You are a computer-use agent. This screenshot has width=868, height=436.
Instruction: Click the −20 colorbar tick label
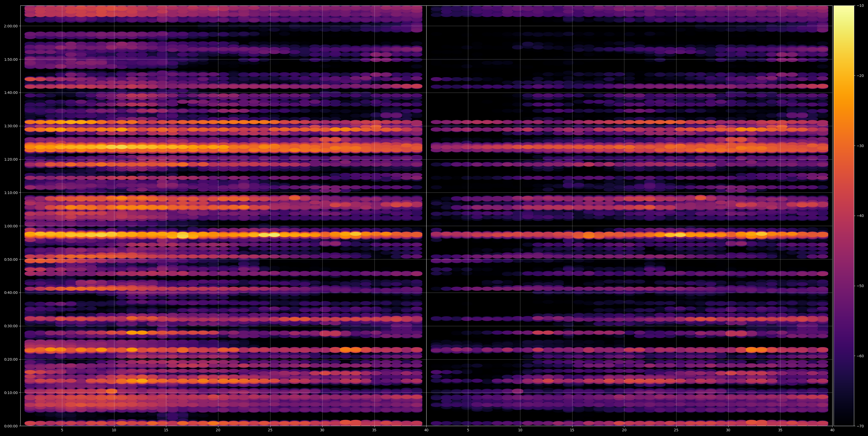(x=860, y=76)
